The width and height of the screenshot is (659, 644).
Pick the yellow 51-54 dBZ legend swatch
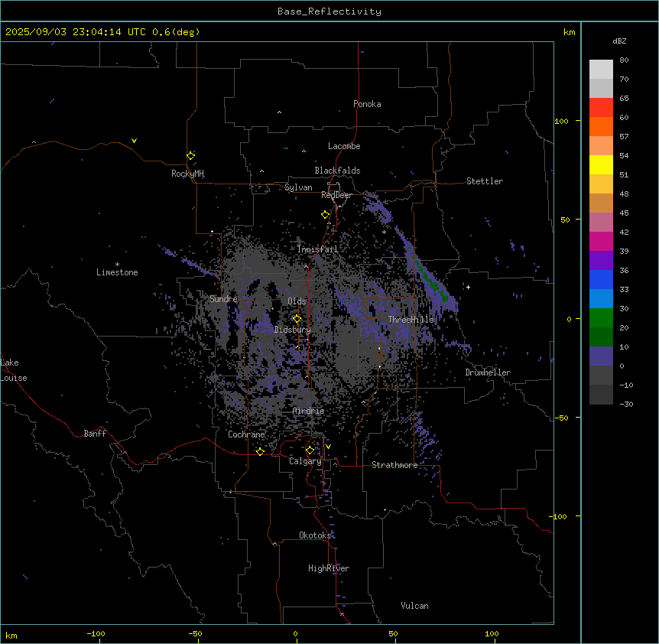click(x=601, y=164)
